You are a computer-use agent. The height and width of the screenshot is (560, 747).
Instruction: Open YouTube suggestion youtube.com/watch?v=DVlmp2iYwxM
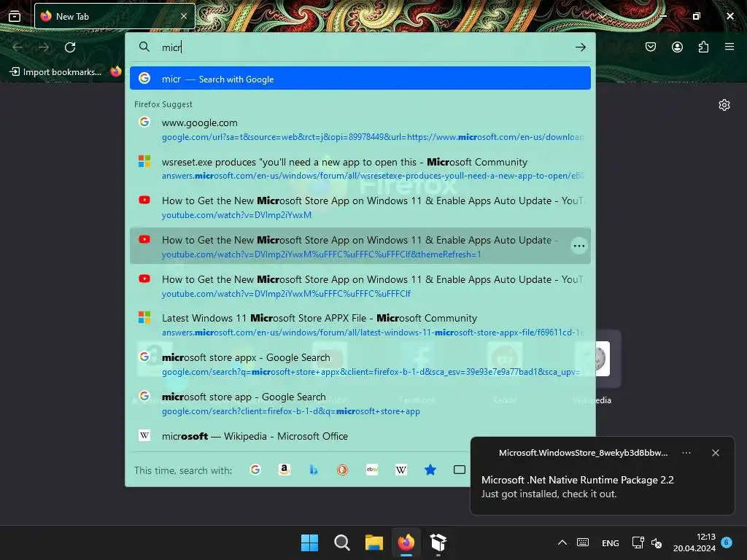360,207
